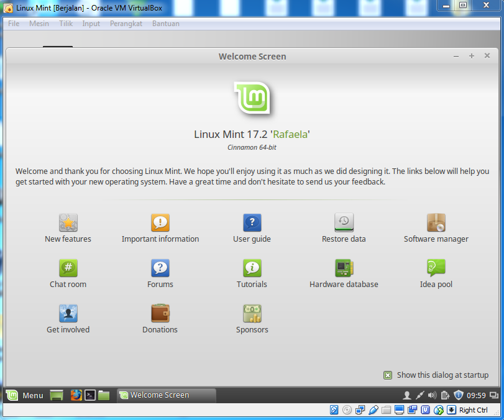Click the Donations label
Screen dimensions: 504x420
160,329
